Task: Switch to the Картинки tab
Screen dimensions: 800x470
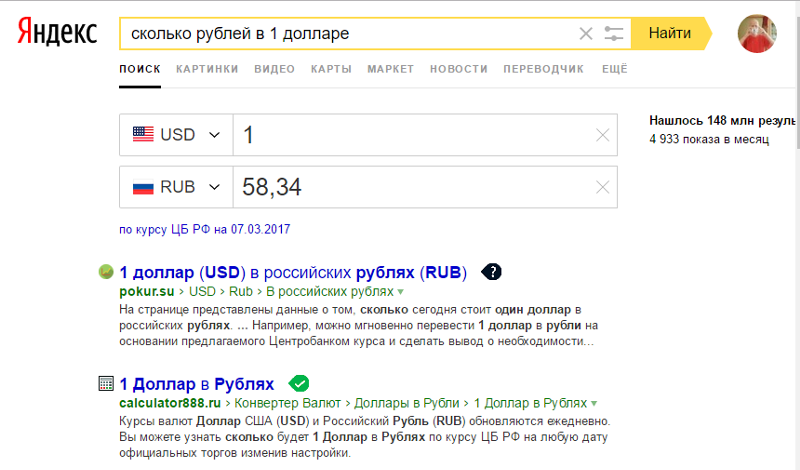Action: tap(207, 69)
